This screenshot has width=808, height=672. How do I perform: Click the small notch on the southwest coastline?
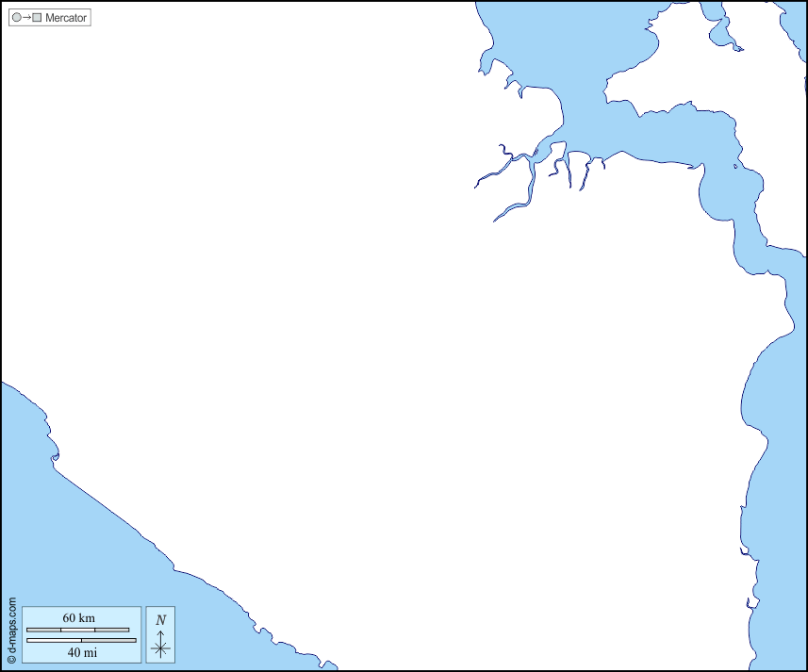tap(55, 460)
